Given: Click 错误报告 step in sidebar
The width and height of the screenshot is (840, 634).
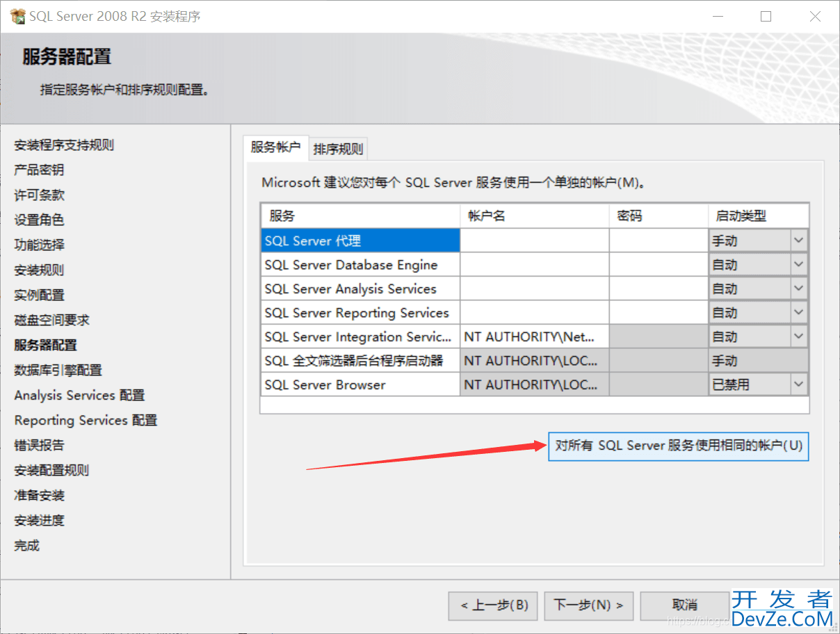Looking at the screenshot, I should coord(39,446).
